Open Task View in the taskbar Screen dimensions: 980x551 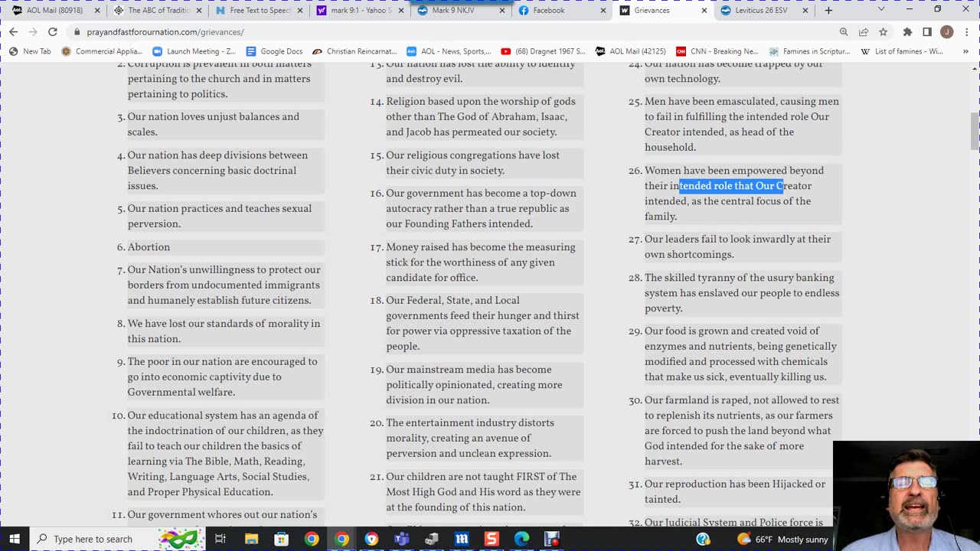(220, 539)
